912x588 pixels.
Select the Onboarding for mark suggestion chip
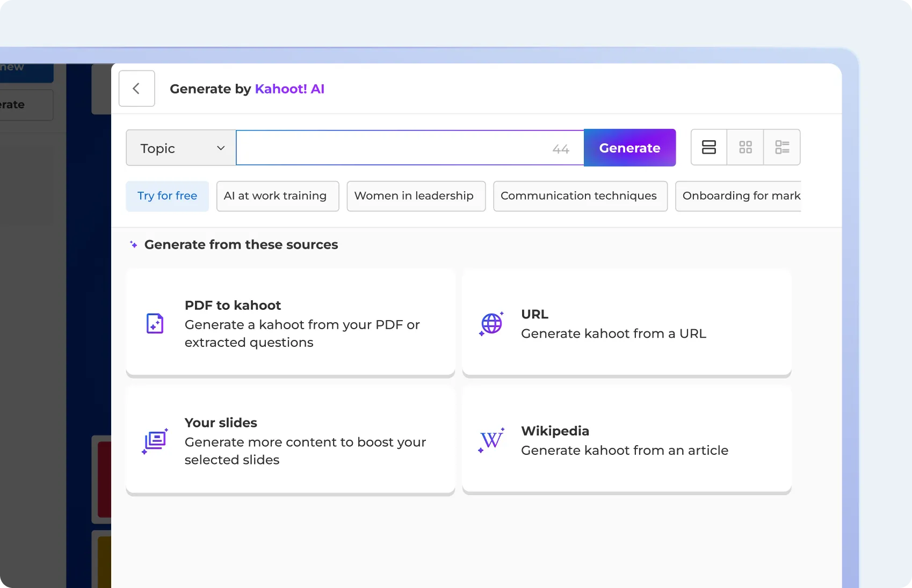tap(739, 196)
